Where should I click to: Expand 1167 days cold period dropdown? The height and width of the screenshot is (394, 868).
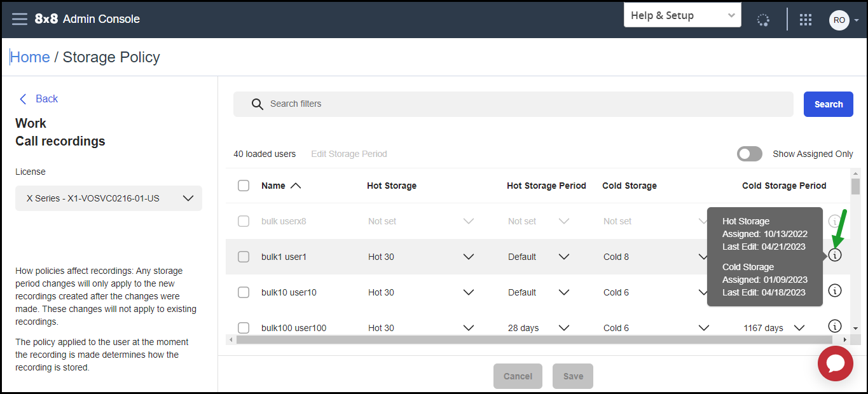point(799,328)
